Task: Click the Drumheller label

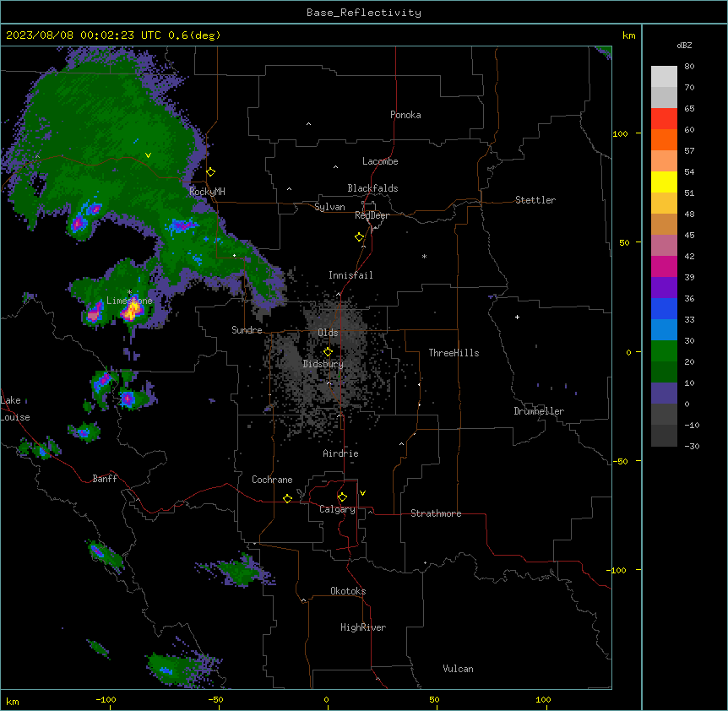Action: pyautogui.click(x=539, y=411)
